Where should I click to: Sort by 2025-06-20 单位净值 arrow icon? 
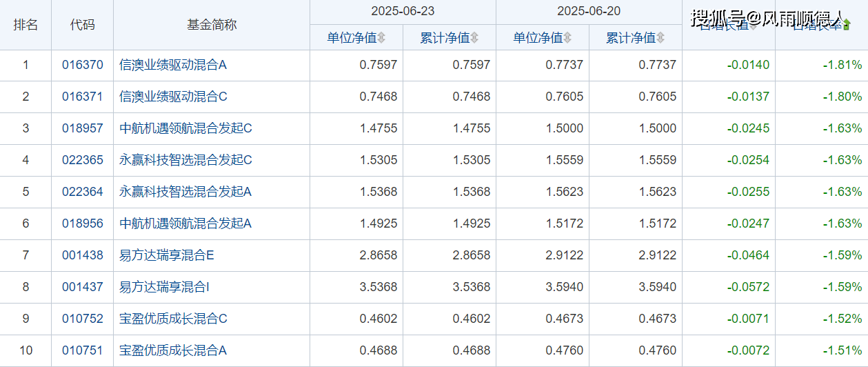[567, 38]
